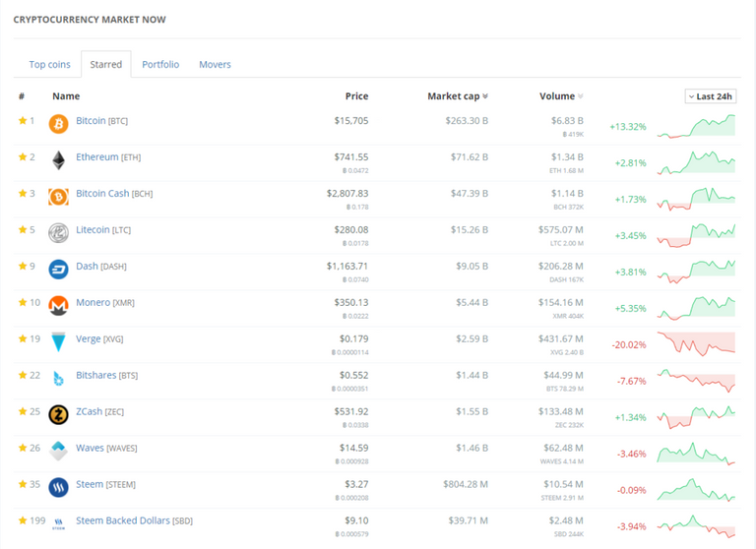Toggle the star next to Verge

pyautogui.click(x=23, y=338)
